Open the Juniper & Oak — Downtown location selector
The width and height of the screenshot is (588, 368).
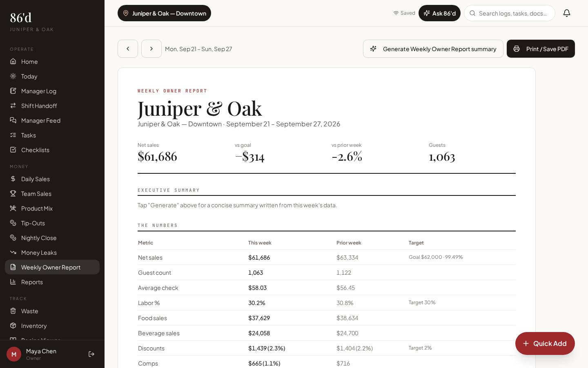point(164,13)
